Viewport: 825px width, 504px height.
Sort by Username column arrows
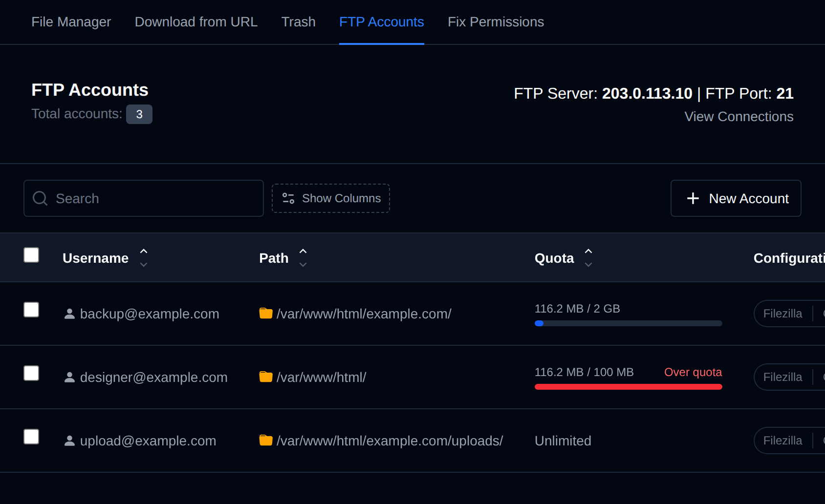pyautogui.click(x=144, y=258)
